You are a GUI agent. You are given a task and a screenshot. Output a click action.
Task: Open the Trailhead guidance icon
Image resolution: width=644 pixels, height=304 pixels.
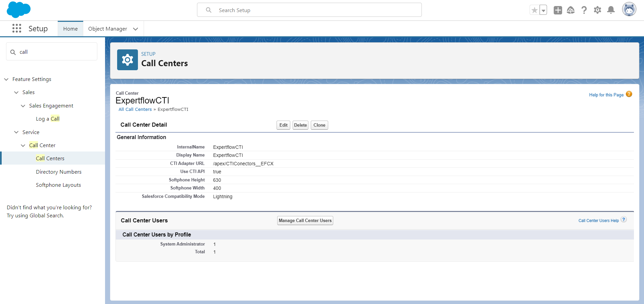pos(571,10)
